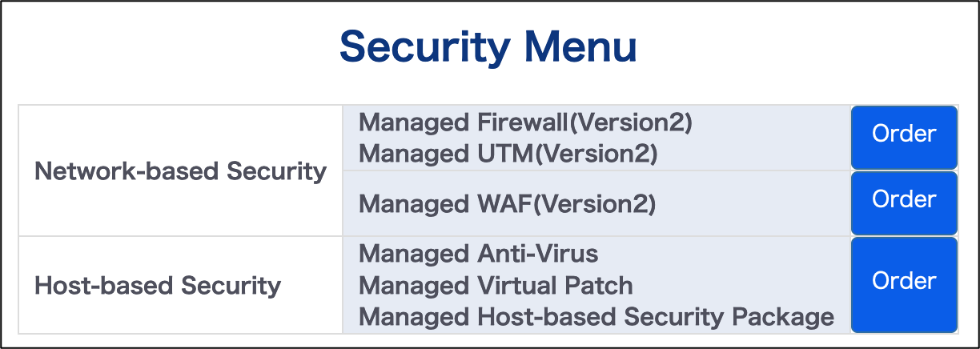Click "(Version2)" after Managed Firewall
Screen dimensions: 980x349
coord(633,122)
